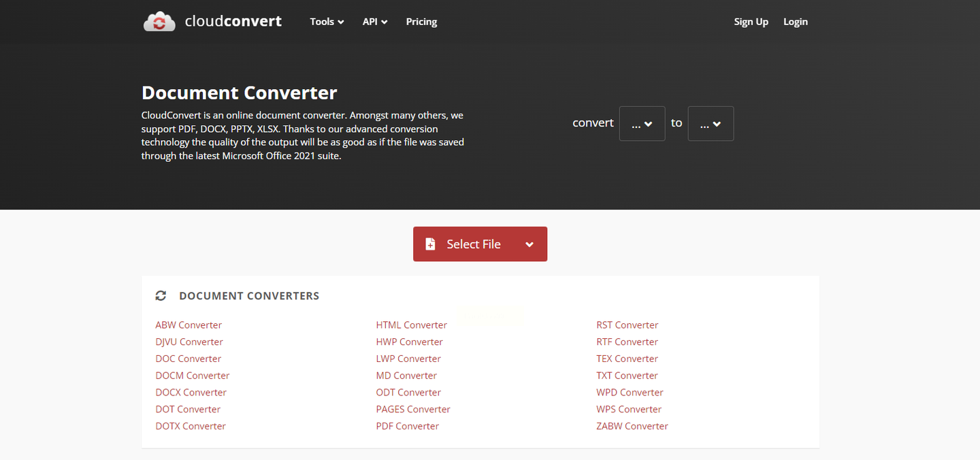980x460 pixels.
Task: Open the HTML Converter link
Action: [411, 325]
